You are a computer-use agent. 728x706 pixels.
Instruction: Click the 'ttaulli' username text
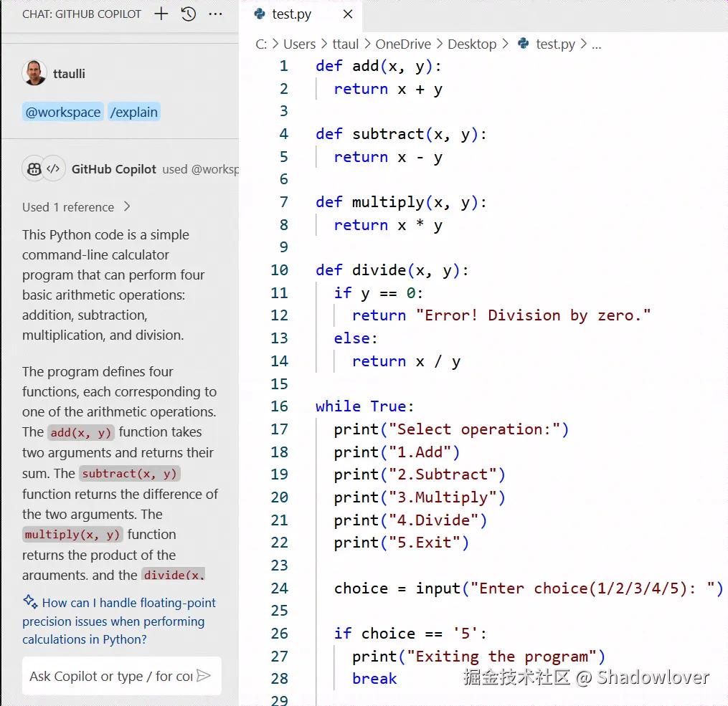click(x=69, y=74)
